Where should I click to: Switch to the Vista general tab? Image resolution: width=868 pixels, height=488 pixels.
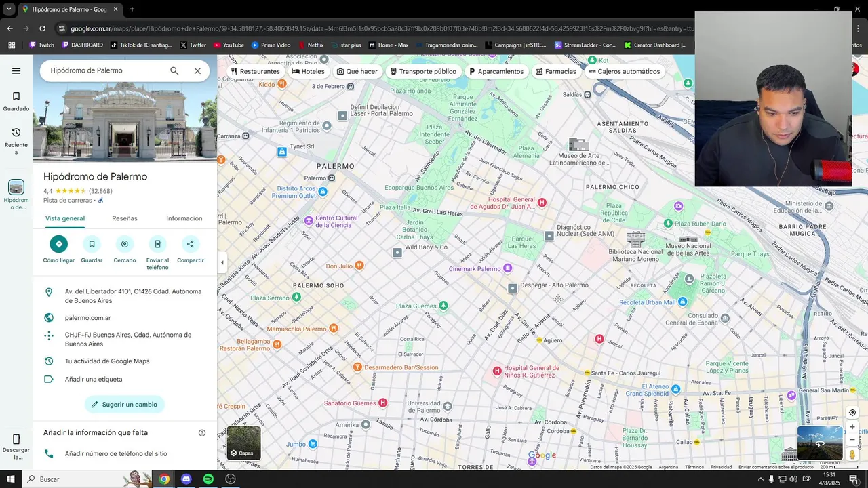tap(65, 218)
